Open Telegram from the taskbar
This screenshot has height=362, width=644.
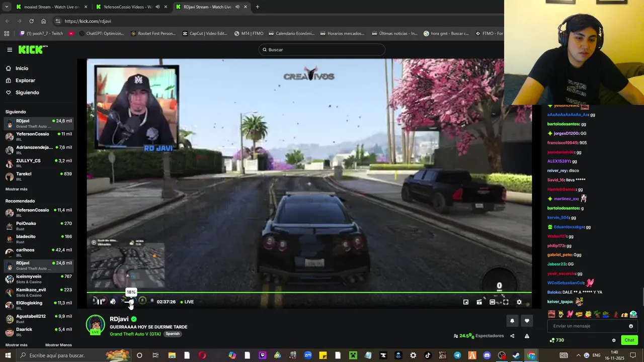457,355
